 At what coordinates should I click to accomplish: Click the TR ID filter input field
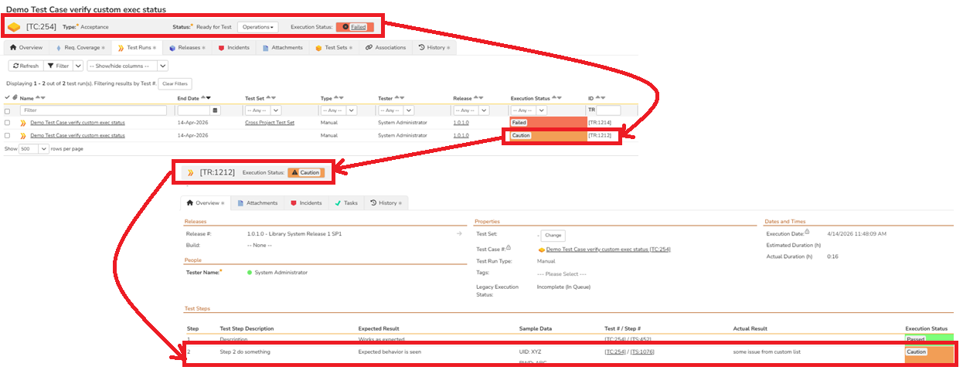(608, 110)
